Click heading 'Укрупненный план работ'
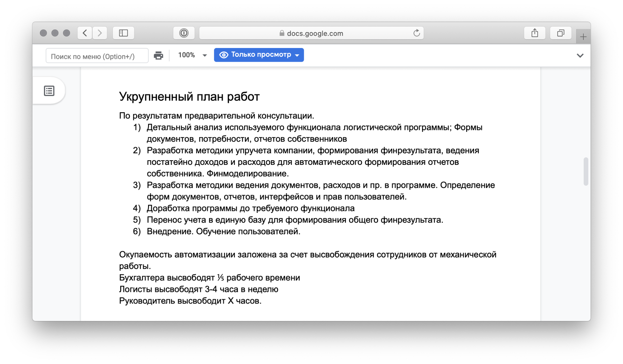Viewport: 623px width, 364px height. coord(189,97)
